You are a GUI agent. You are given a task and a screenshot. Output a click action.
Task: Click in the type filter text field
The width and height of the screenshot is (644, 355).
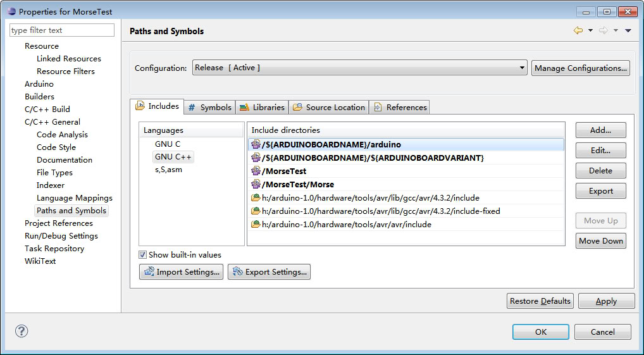click(61, 30)
